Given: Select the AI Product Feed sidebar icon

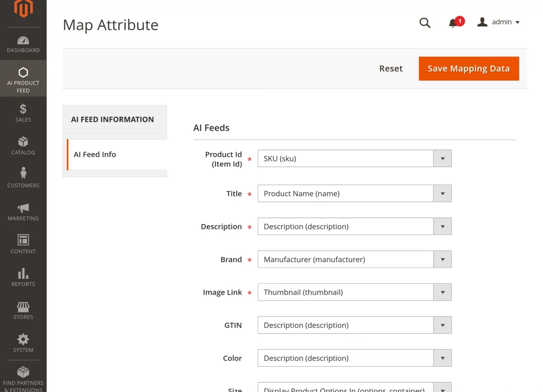Looking at the screenshot, I should click(23, 72).
